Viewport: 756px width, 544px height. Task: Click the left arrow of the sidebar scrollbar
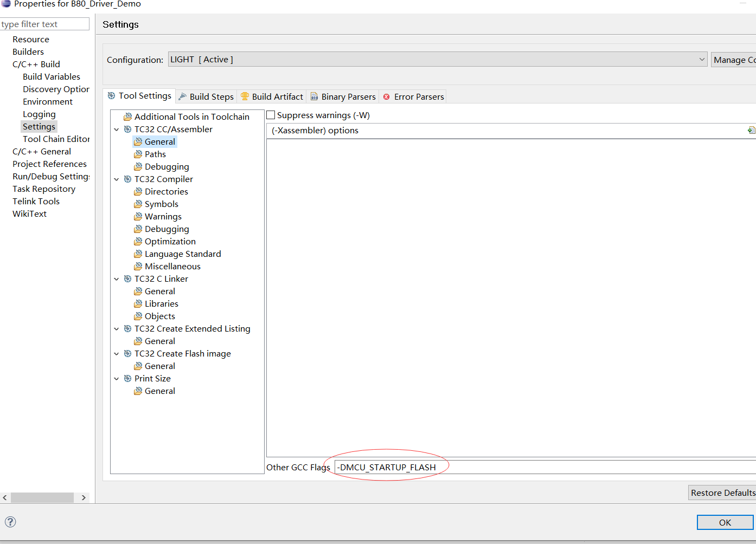(5, 497)
